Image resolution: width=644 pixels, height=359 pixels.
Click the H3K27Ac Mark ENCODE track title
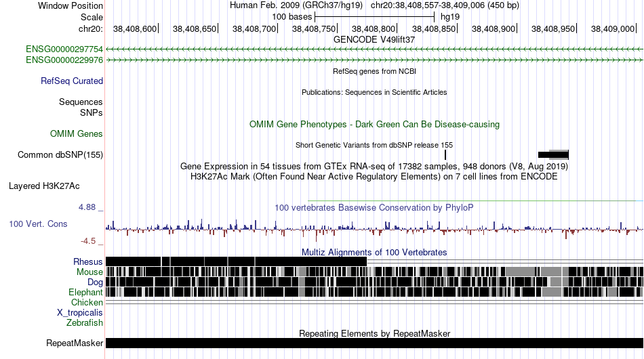click(374, 176)
